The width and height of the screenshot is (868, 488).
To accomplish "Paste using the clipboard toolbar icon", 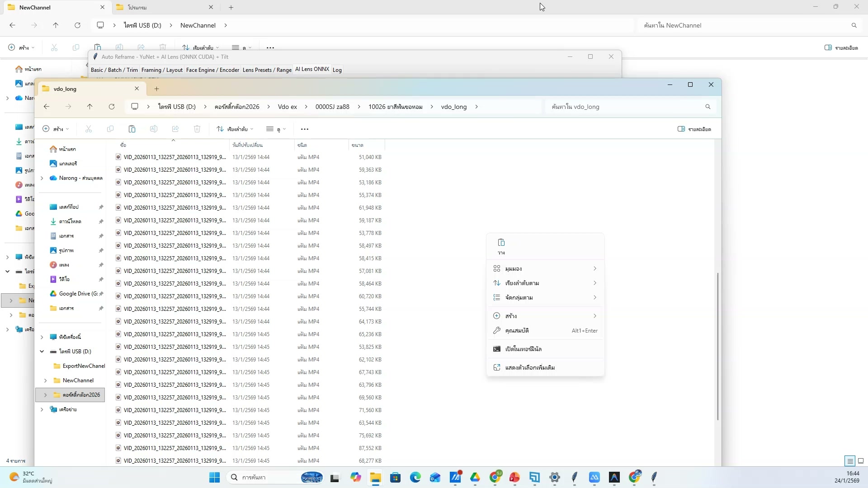I will point(132,129).
